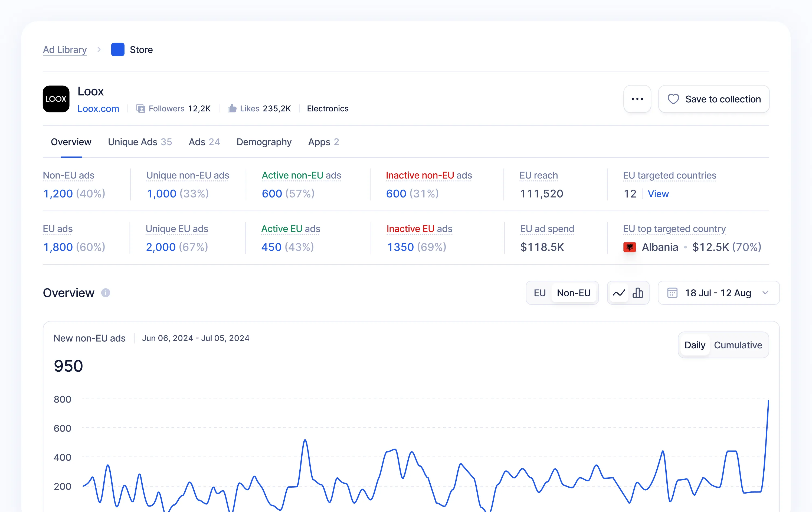Click the Followers icon
This screenshot has height=512, width=812.
tap(141, 108)
